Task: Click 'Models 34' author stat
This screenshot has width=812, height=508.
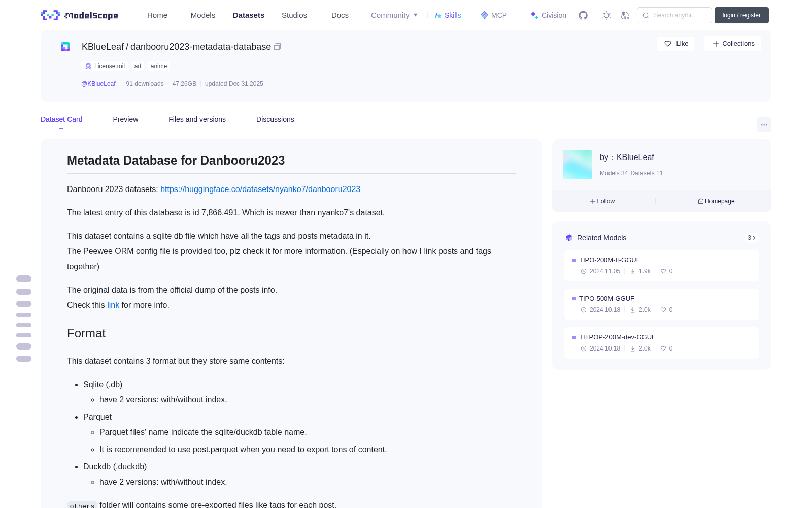Action: pos(614,173)
